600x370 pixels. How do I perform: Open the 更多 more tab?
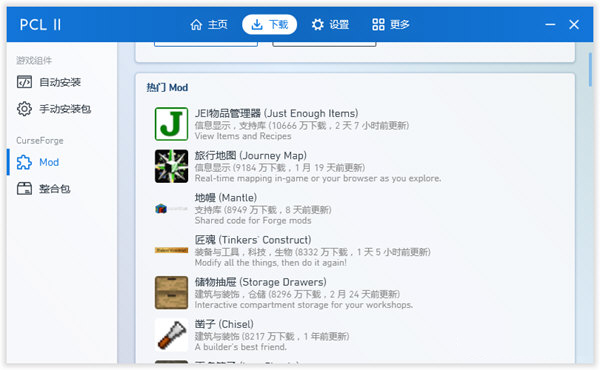coord(391,24)
